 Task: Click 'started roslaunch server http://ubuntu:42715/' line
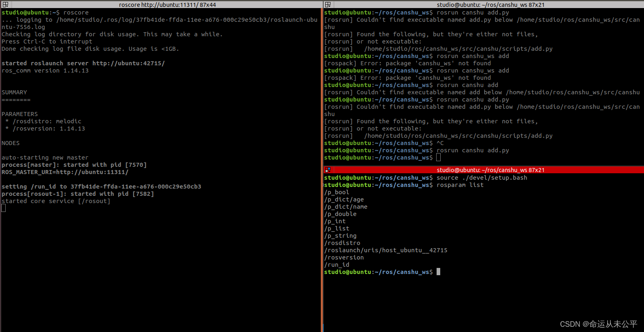point(83,63)
